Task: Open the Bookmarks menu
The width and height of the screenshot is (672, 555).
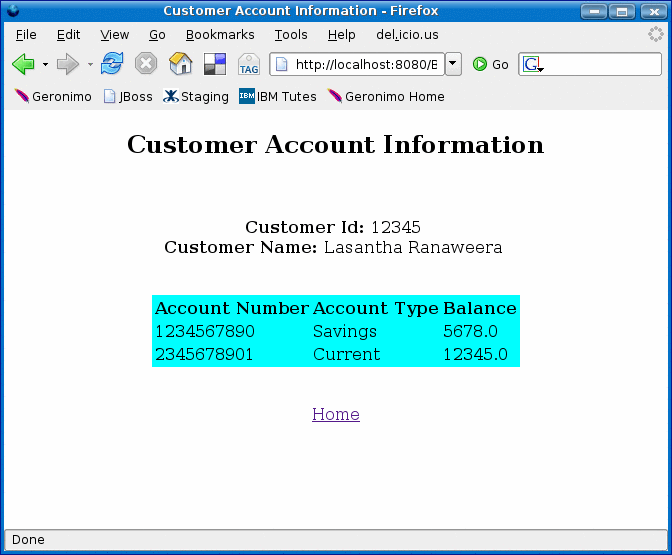Action: pos(220,35)
